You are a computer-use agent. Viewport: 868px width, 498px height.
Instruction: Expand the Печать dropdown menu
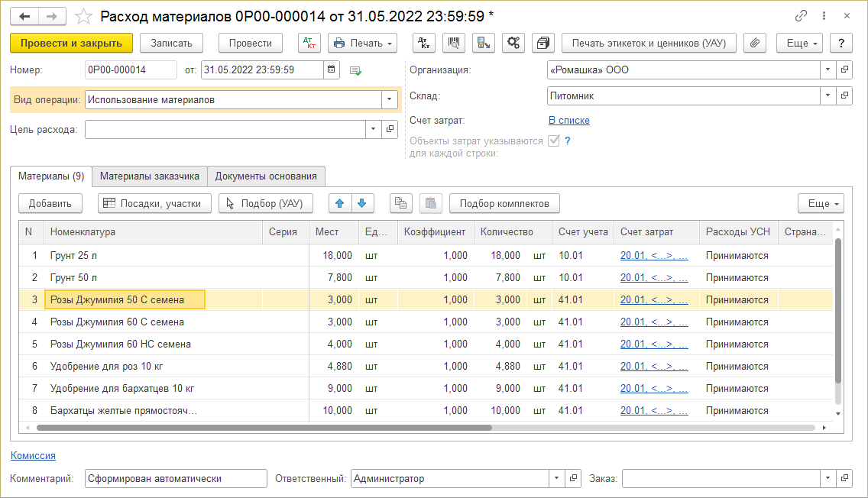tap(362, 43)
